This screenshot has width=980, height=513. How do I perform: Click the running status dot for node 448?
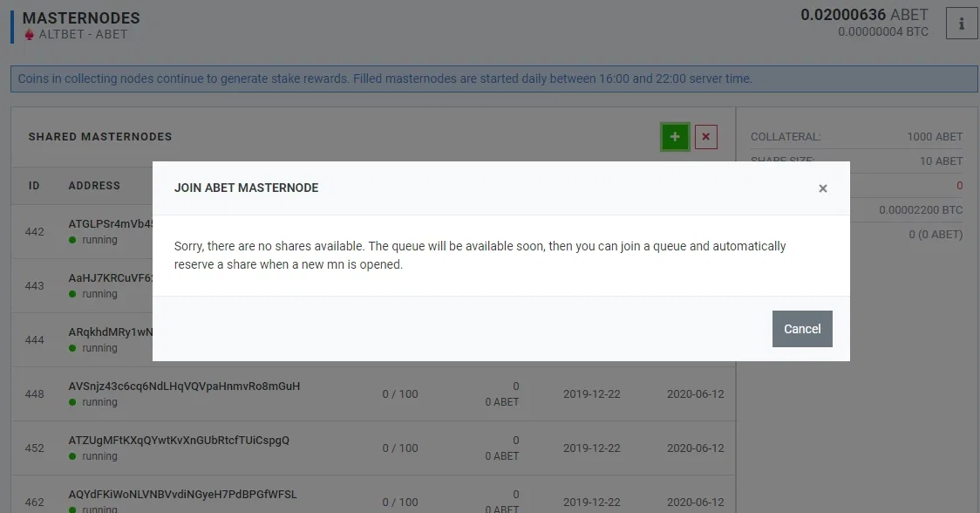point(72,402)
